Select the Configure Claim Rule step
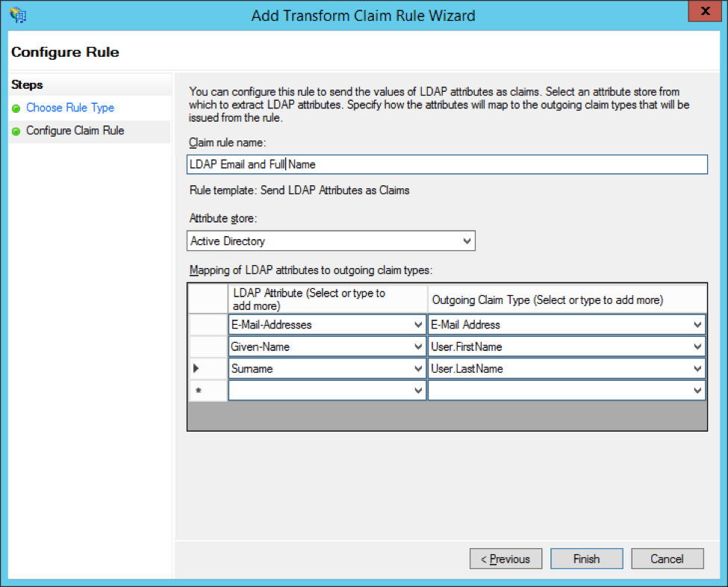Screen dimensions: 728x587 click(x=75, y=131)
